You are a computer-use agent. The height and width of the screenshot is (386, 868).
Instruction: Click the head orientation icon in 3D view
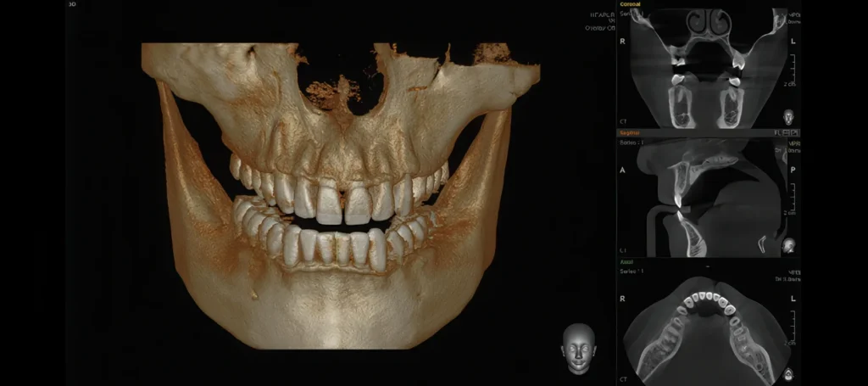[578, 349]
